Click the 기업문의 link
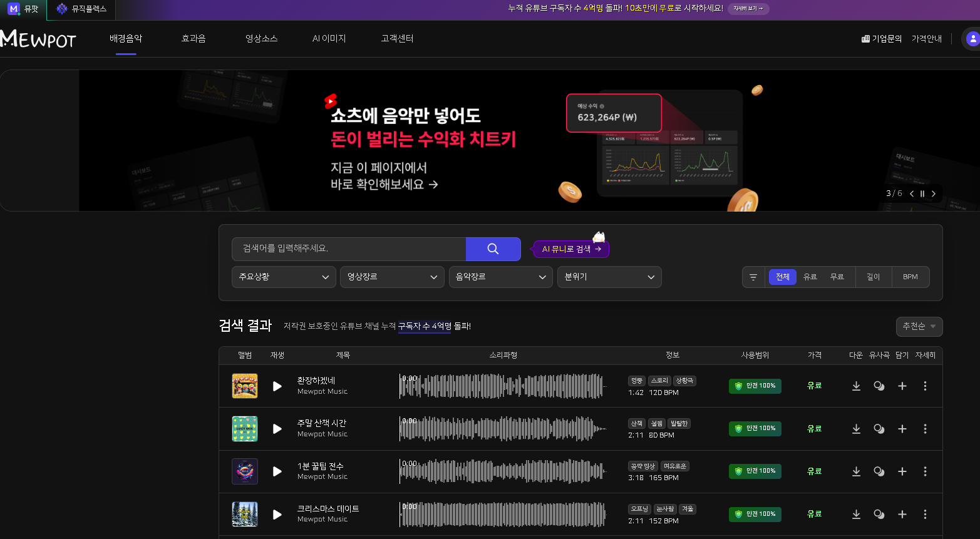980x539 pixels. point(882,39)
